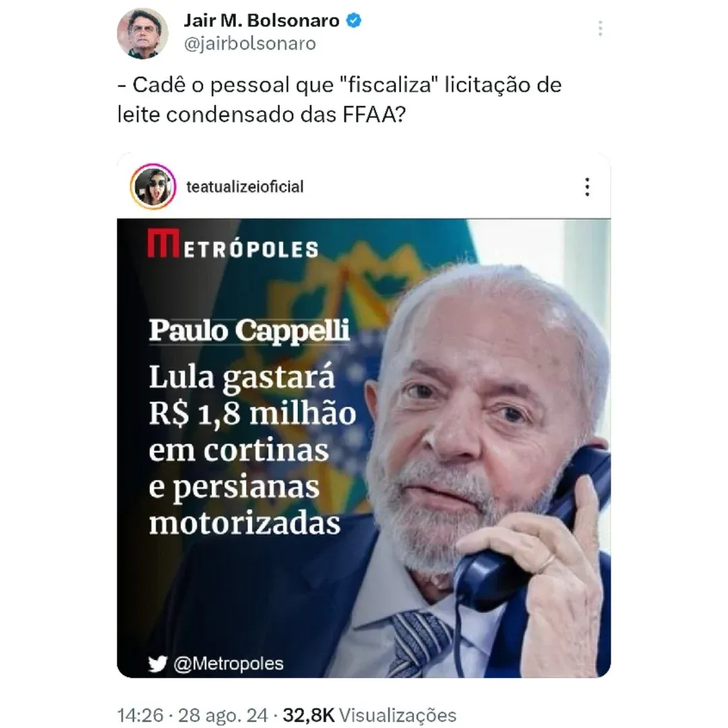This screenshot has height=728, width=728.
Task: Click the Jair M. Bolsonaro display name
Action: [262, 20]
